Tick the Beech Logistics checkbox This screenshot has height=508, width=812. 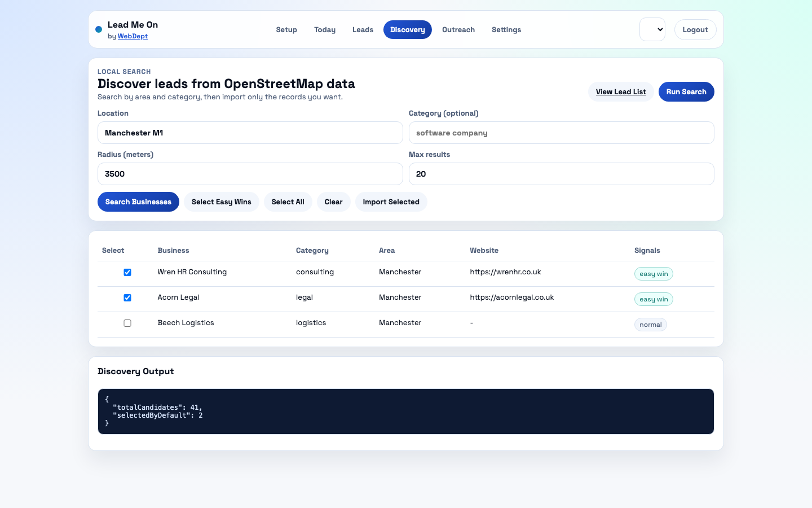(127, 323)
